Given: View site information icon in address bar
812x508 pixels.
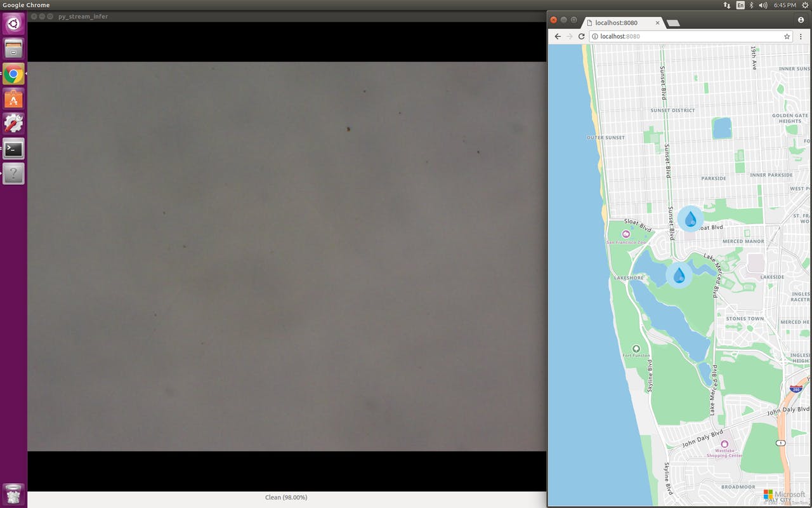Looking at the screenshot, I should pyautogui.click(x=595, y=36).
